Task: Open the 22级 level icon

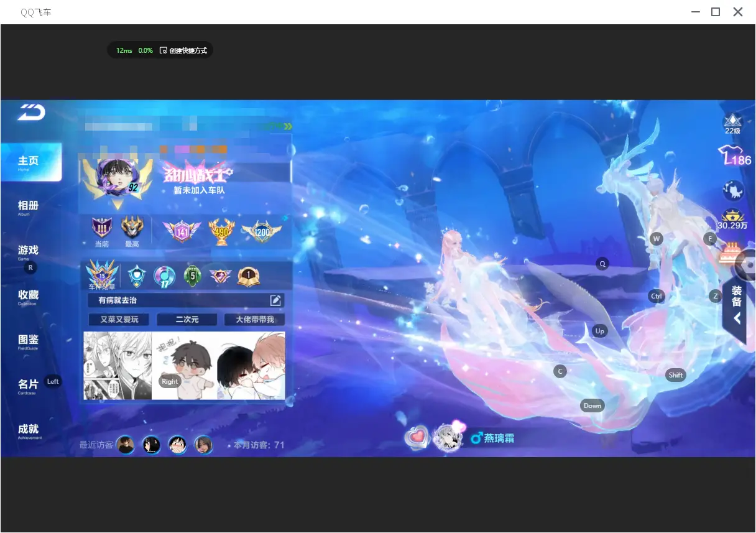Action: click(732, 124)
